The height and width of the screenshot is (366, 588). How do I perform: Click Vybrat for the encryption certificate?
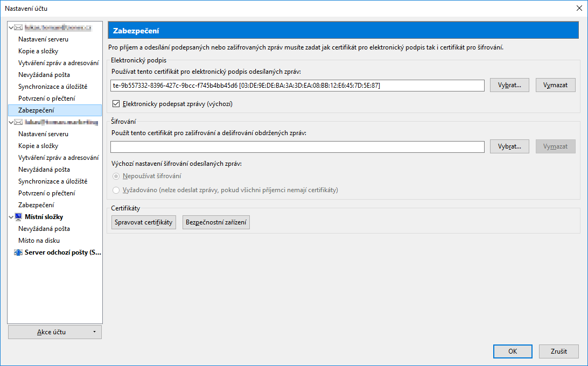pyautogui.click(x=509, y=146)
